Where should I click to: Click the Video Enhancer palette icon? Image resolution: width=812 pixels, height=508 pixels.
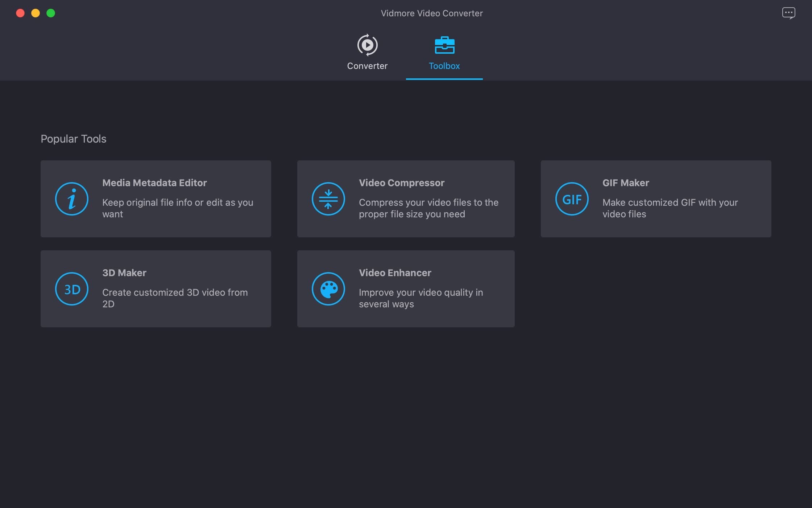point(328,289)
